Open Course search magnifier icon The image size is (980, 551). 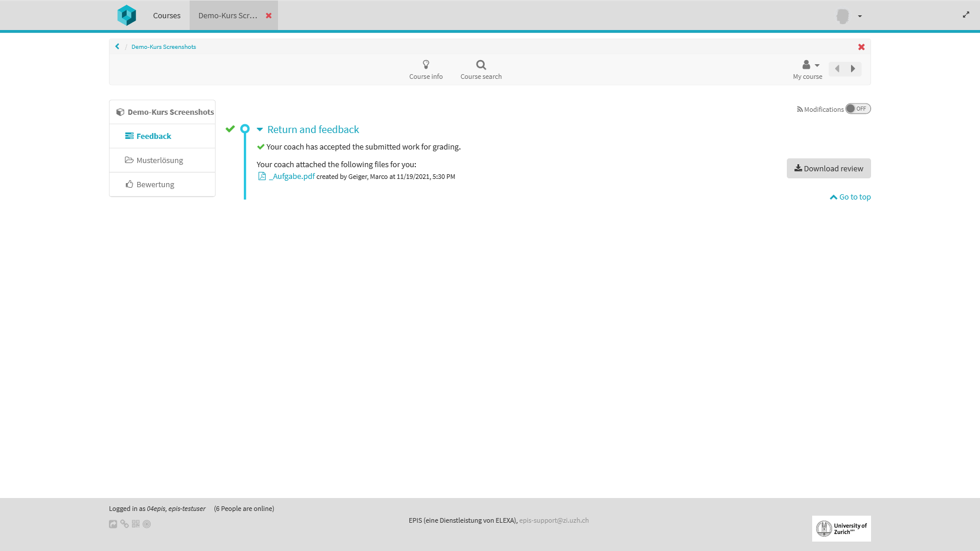click(481, 65)
